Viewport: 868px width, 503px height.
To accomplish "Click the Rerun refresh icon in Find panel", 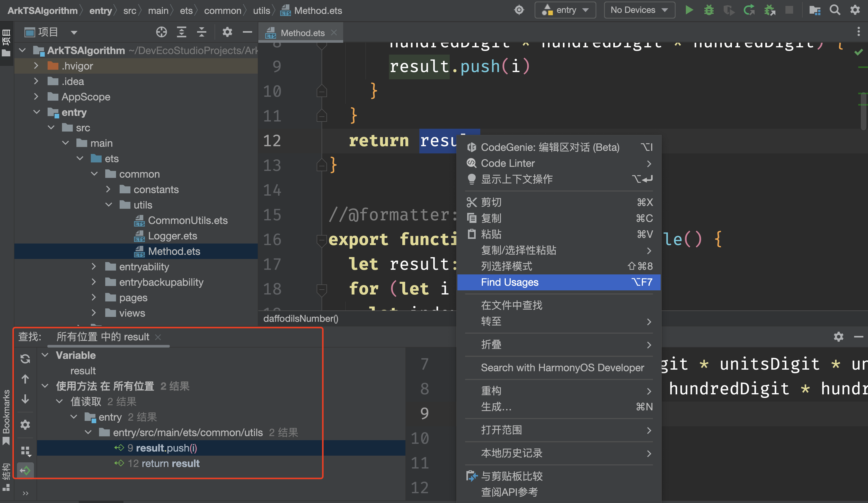I will click(x=25, y=359).
